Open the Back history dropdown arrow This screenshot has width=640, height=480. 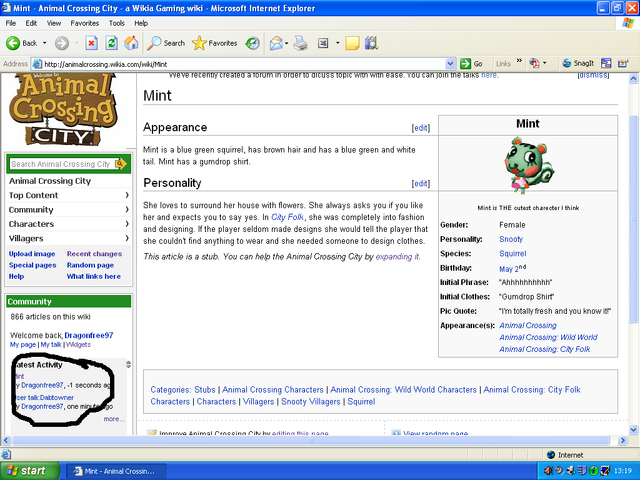pyautogui.click(x=44, y=43)
